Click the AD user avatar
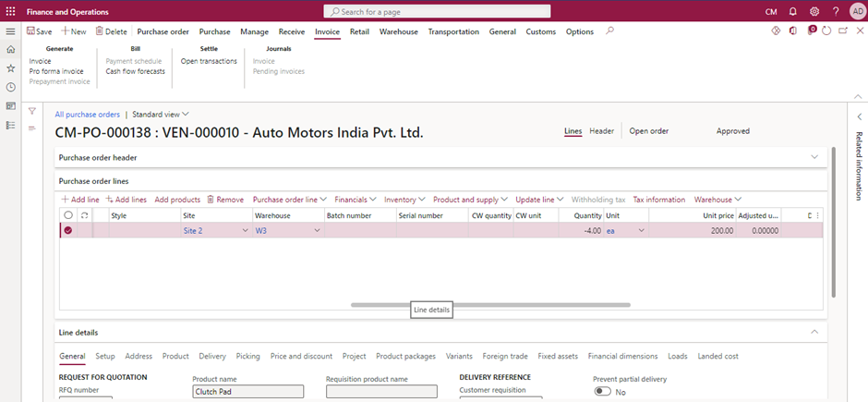The height and width of the screenshot is (402, 868). pyautogui.click(x=856, y=12)
